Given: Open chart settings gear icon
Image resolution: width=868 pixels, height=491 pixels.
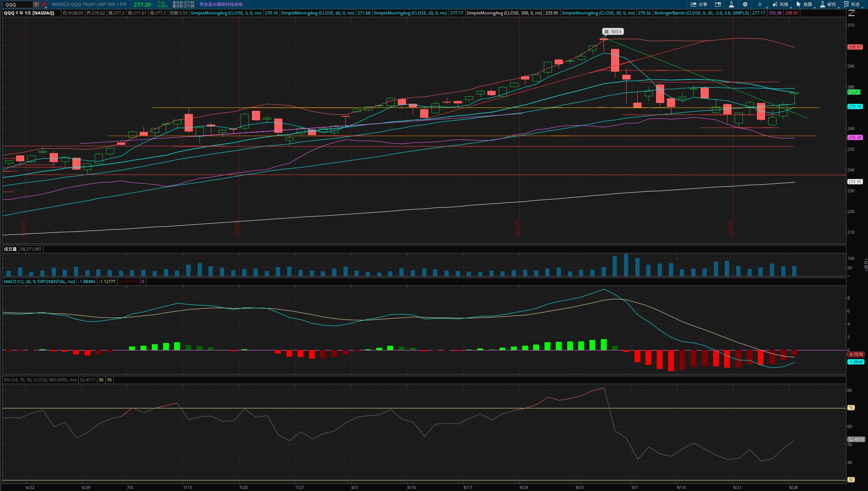Looking at the screenshot, I should point(745,4).
